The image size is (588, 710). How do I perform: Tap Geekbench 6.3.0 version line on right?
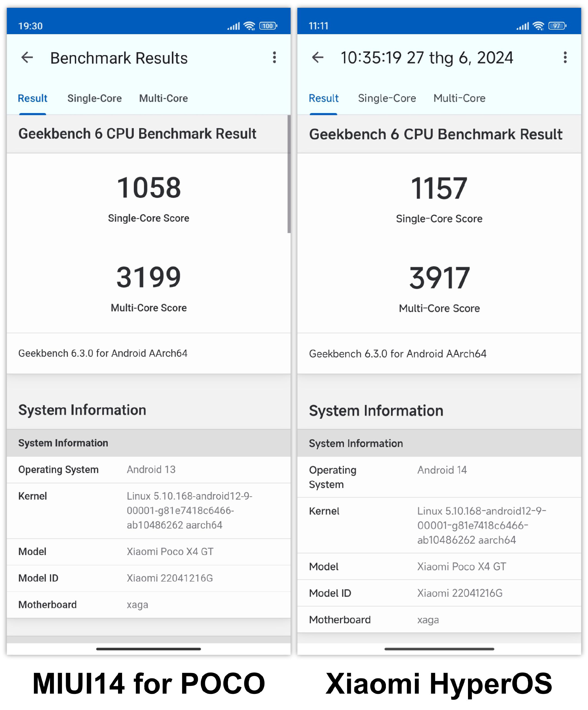[x=398, y=354]
